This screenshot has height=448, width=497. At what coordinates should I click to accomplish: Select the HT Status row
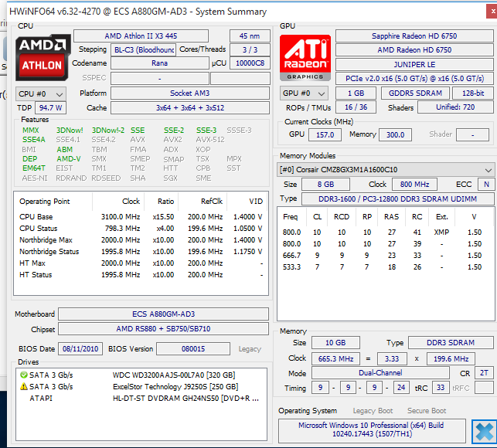tap(141, 275)
